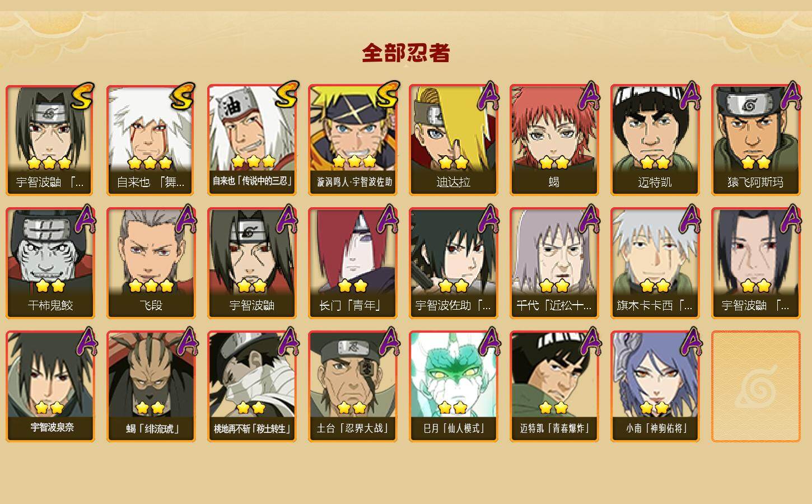Open the 迈特凯「青春爆炸」 card

554,386
